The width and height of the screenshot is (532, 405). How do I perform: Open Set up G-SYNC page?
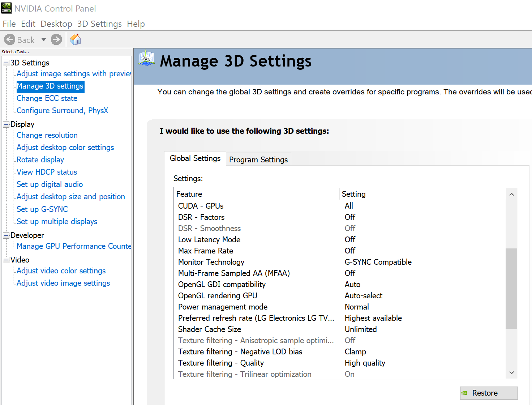pyautogui.click(x=42, y=209)
